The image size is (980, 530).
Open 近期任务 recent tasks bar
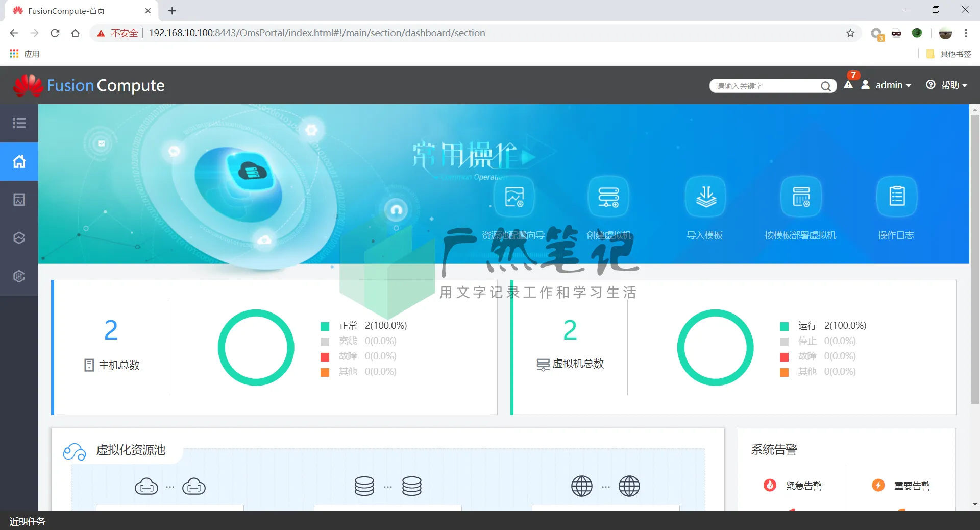click(x=27, y=521)
